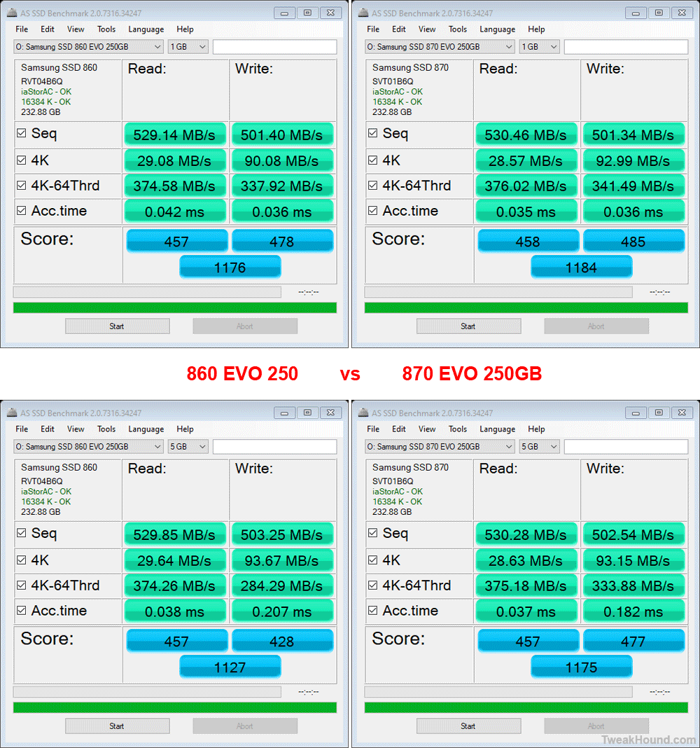This screenshot has width=700, height=748.
Task: Maximize the 870 EVO 1GB benchmark window
Action: pyautogui.click(x=659, y=13)
